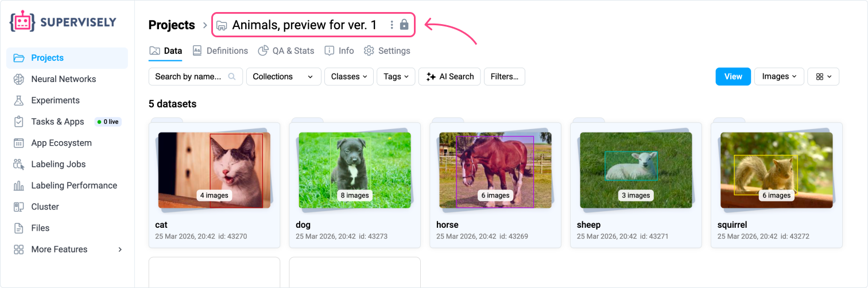
Task: Open the three-dot project options menu
Action: [x=392, y=25]
